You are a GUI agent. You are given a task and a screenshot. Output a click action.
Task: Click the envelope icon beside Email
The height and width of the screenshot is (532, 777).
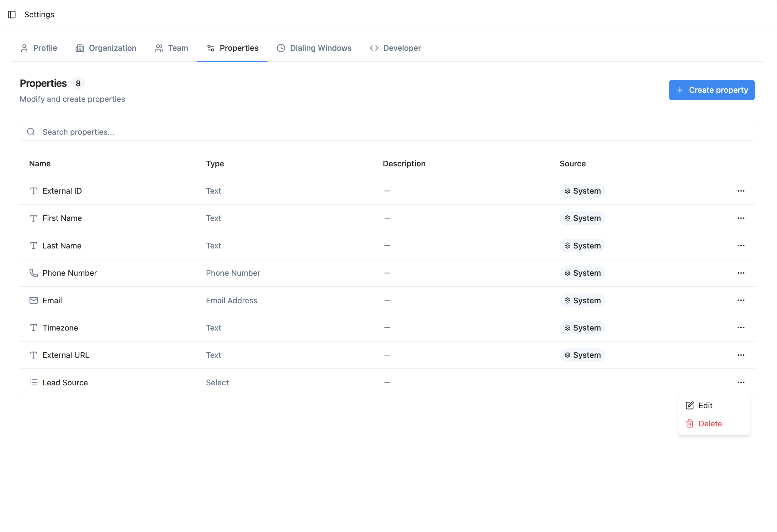(34, 300)
